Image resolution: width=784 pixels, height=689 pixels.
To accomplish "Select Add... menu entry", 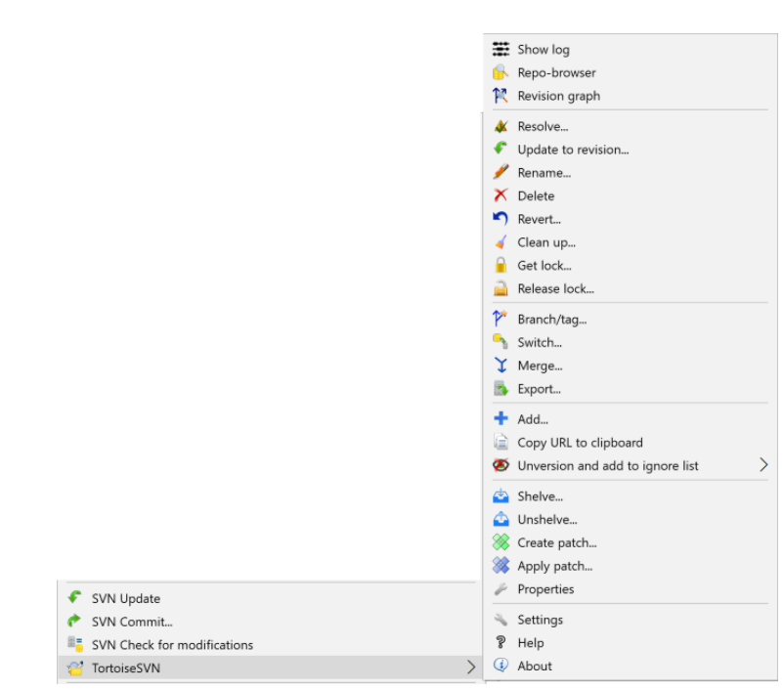I will point(630,419).
